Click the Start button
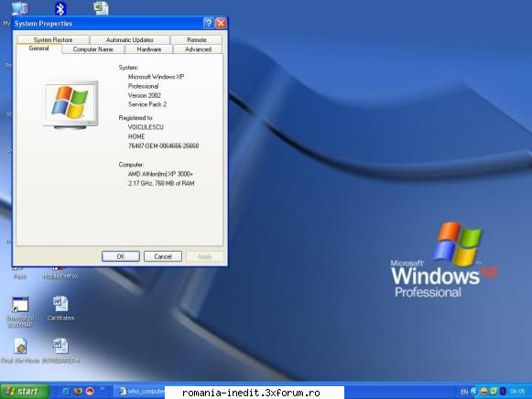The width and height of the screenshot is (532, 399). click(25, 391)
